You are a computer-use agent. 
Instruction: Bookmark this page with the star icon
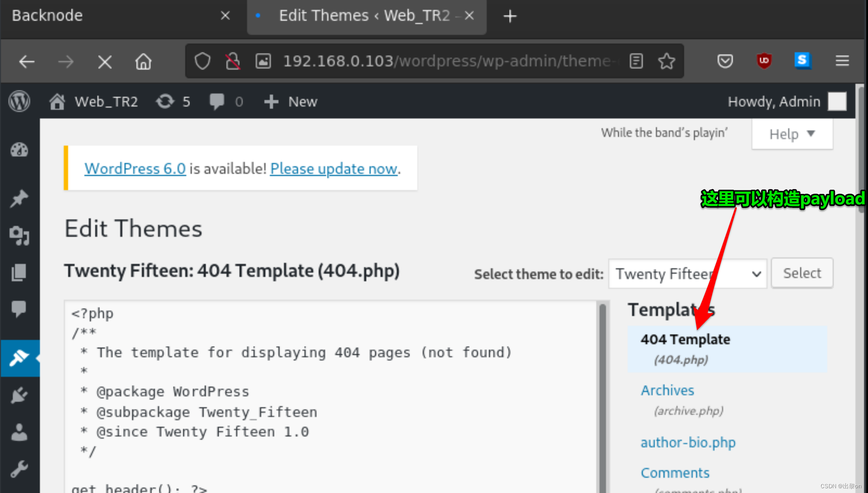[666, 61]
